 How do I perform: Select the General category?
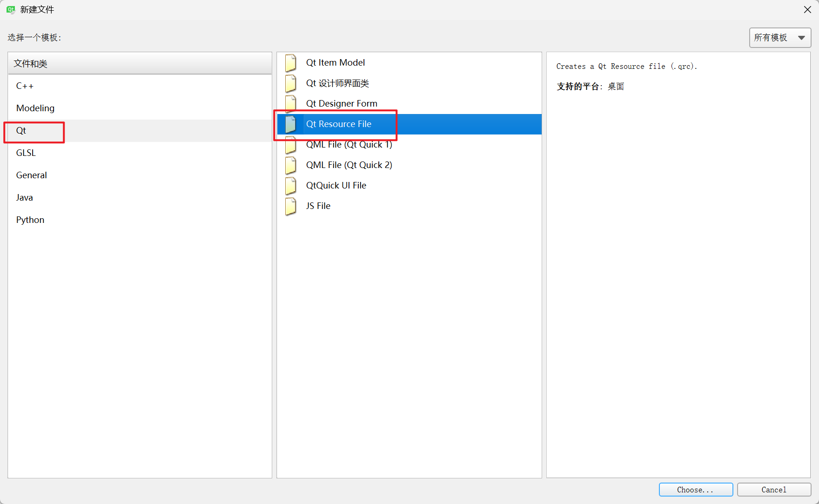point(140,175)
